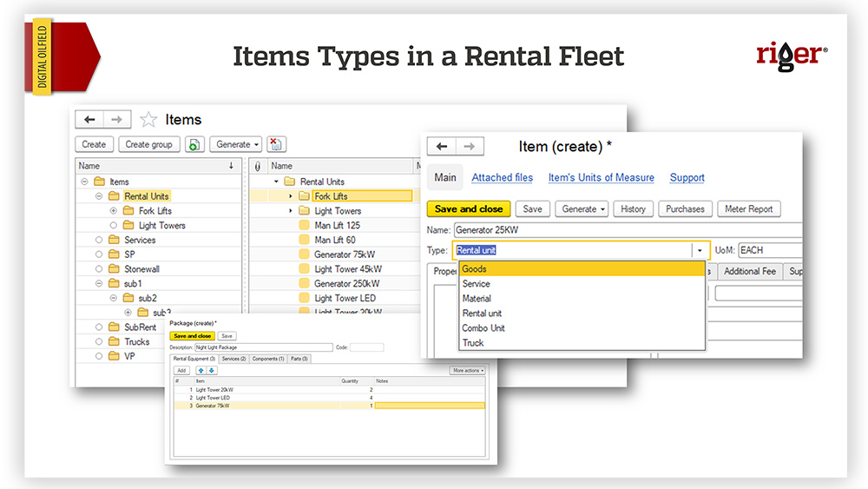The image size is (868, 489).
Task: Open the Attached files link
Action: pyautogui.click(x=502, y=178)
